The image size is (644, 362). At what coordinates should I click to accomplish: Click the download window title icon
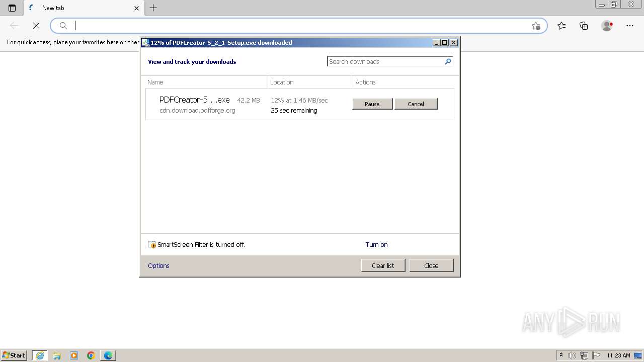click(145, 43)
